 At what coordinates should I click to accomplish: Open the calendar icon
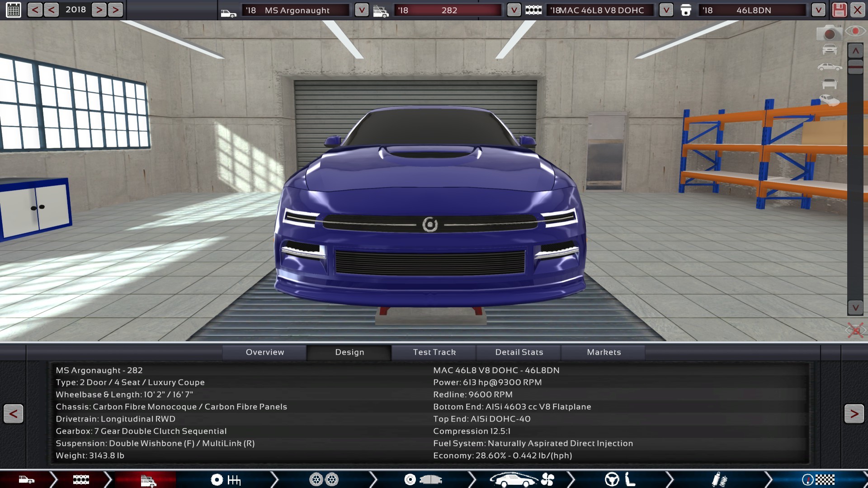[14, 10]
